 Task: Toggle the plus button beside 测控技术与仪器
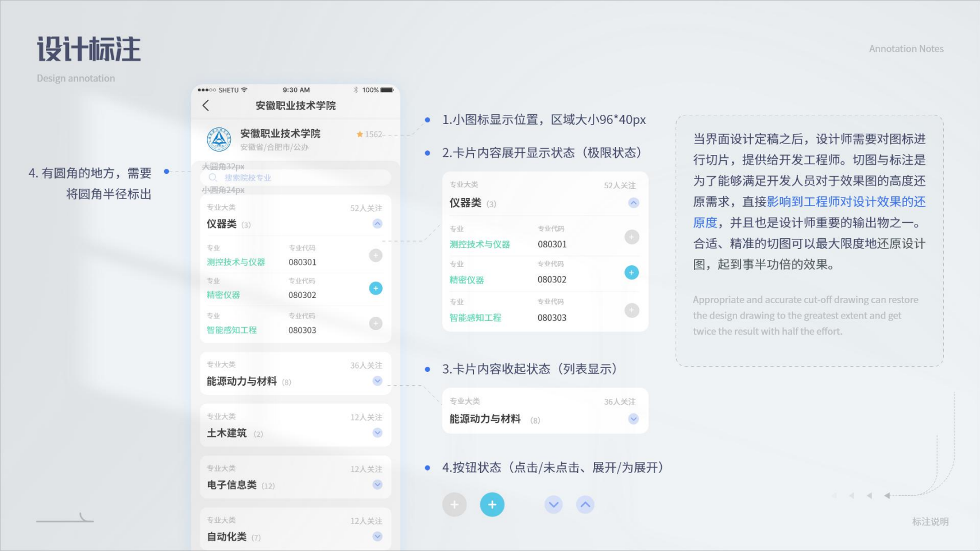375,255
